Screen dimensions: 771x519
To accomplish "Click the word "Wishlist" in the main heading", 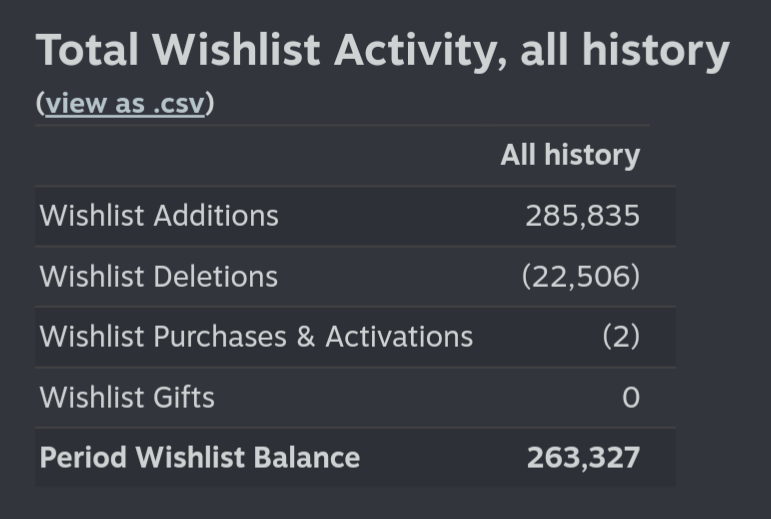I will coord(237,51).
